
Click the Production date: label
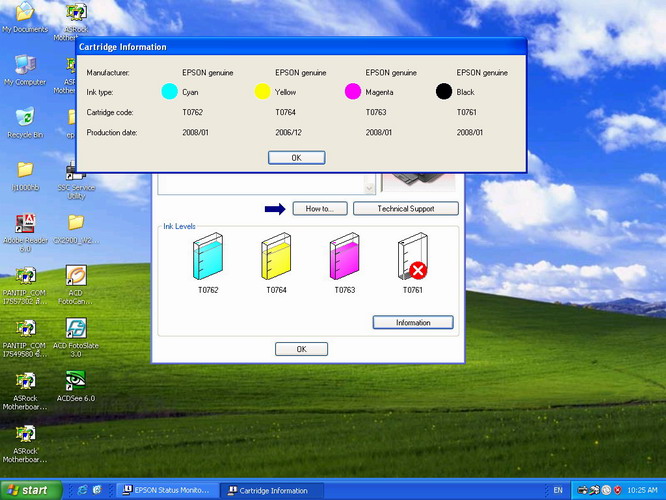pyautogui.click(x=112, y=133)
